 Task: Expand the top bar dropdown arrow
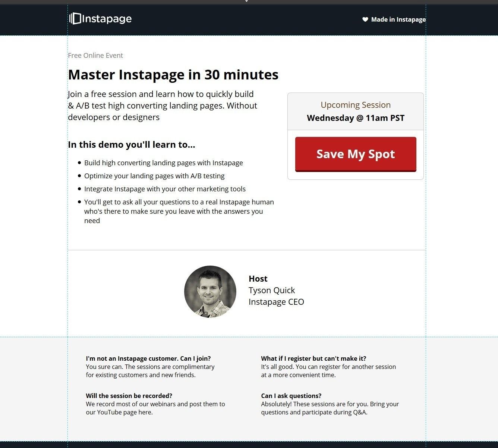246,1
